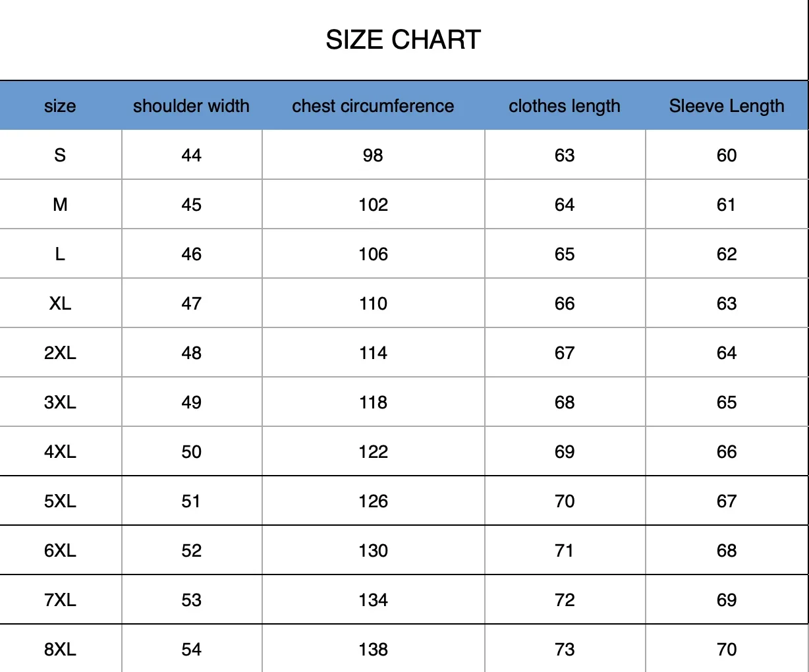Select chest circumference value 134
The height and width of the screenshot is (672, 809).
(x=373, y=600)
